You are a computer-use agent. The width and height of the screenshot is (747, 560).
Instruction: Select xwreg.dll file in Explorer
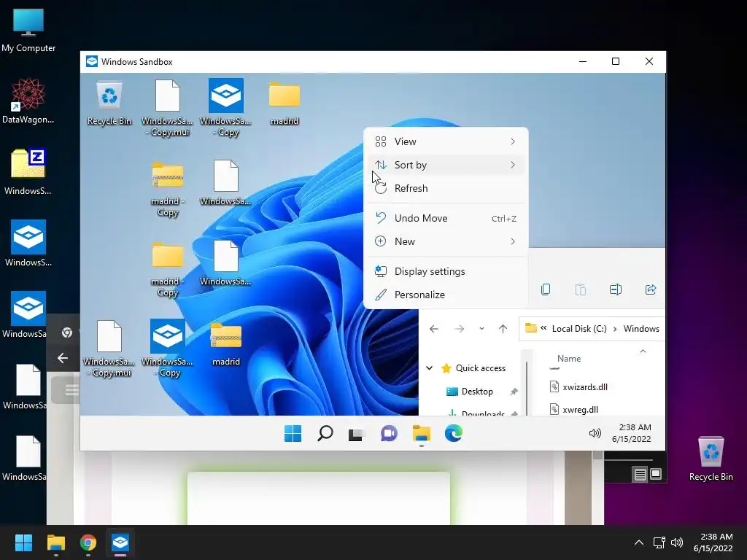(x=574, y=409)
